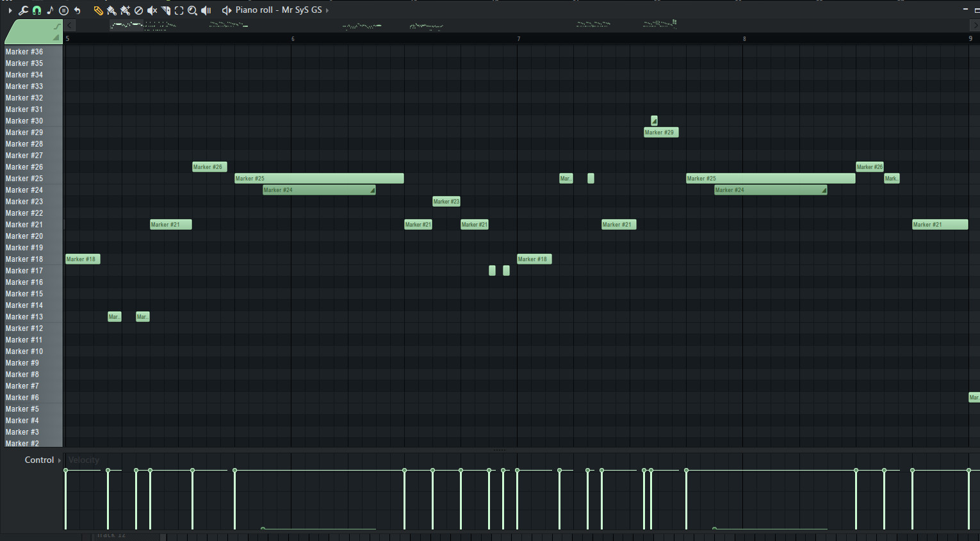Toggle the snap magnet setting

click(x=37, y=10)
